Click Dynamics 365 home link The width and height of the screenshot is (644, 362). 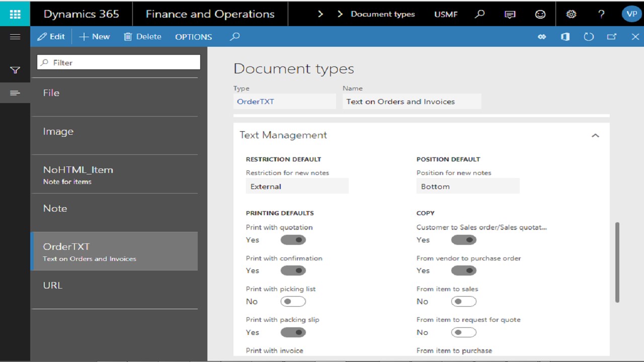coord(82,14)
